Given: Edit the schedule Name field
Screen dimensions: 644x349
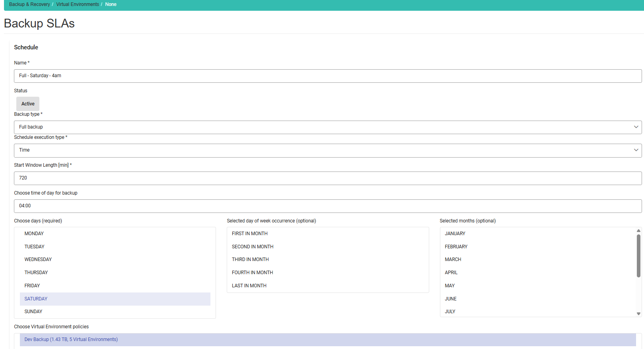Looking at the screenshot, I should click(x=328, y=76).
